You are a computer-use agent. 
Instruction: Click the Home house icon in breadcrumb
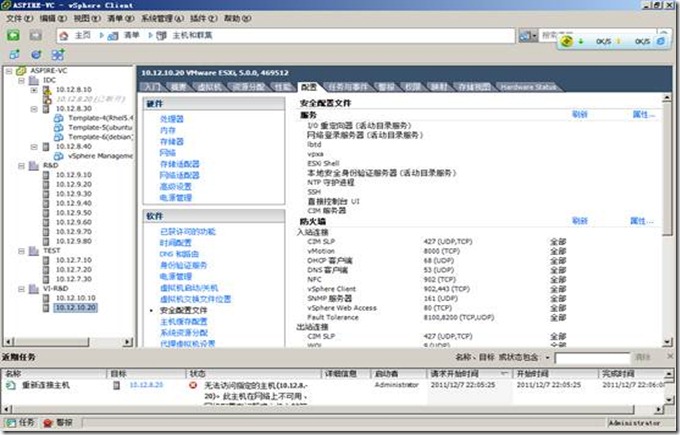pyautogui.click(x=64, y=36)
